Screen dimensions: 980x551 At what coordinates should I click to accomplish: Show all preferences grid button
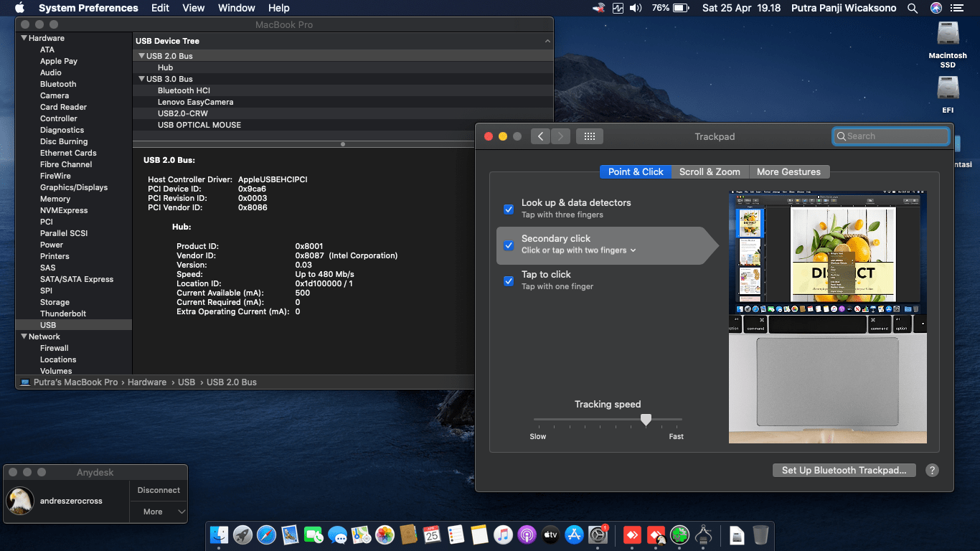click(x=589, y=136)
